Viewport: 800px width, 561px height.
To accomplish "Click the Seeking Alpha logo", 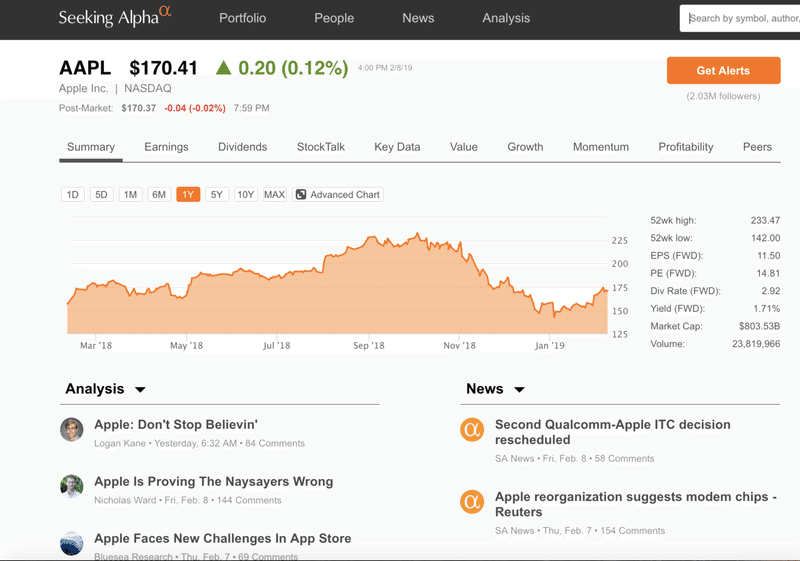I will click(115, 17).
